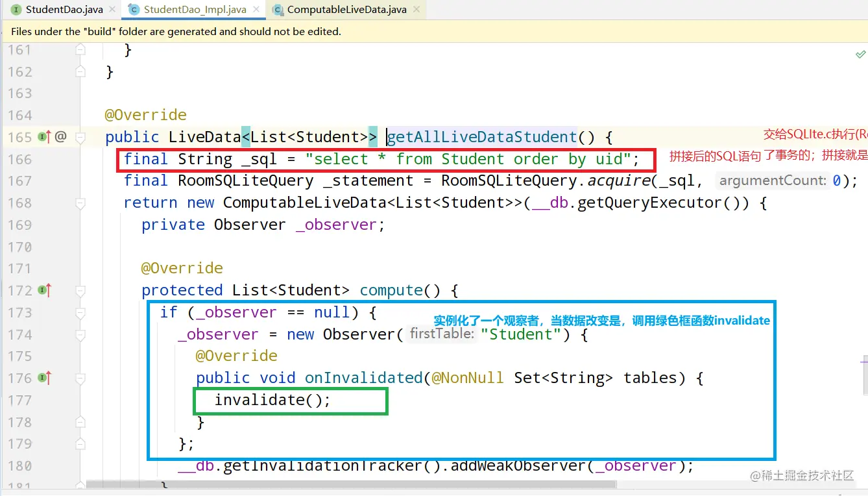Click the fold end marker on line 162

(x=80, y=71)
